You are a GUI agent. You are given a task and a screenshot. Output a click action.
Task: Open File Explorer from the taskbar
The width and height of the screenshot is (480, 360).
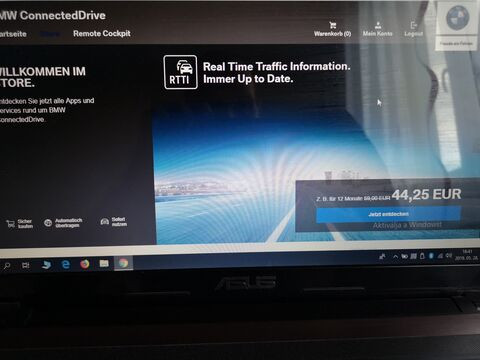click(104, 264)
